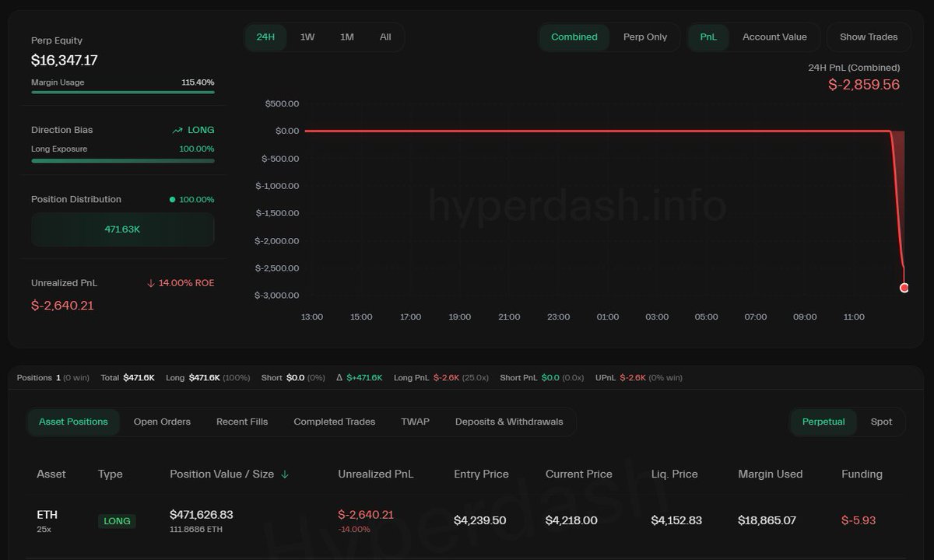The height and width of the screenshot is (560, 934).
Task: Click the 115.40% margin usage value
Action: tap(198, 82)
